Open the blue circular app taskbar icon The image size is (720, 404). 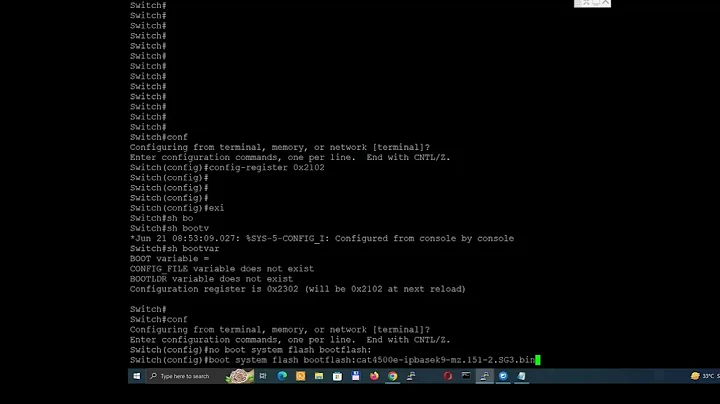coord(503,376)
